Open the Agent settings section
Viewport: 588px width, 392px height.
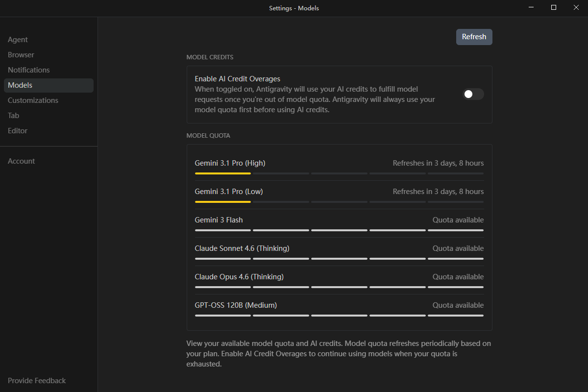pyautogui.click(x=49, y=40)
